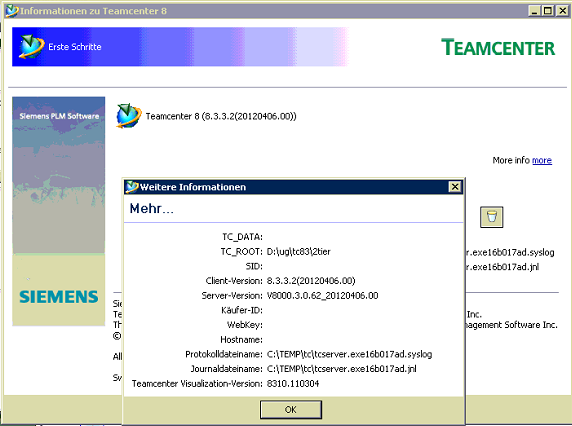
Task: Open the 'more' info link
Action: pos(542,160)
